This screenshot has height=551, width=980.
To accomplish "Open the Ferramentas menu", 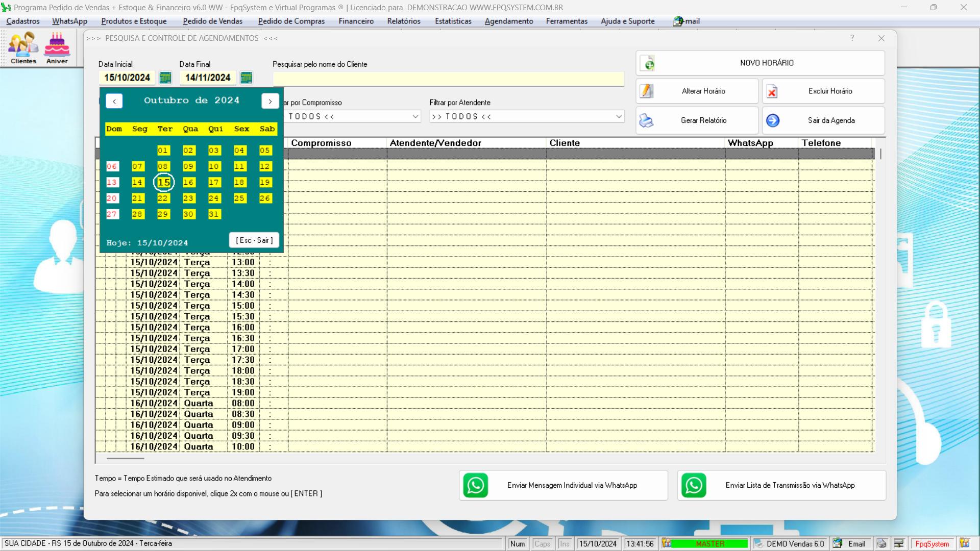I will tap(567, 21).
